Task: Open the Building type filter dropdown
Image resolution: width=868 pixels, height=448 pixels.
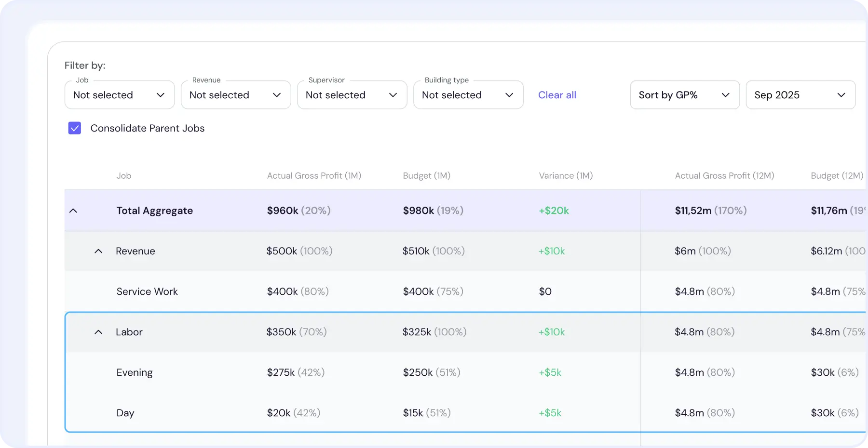Action: tap(468, 95)
